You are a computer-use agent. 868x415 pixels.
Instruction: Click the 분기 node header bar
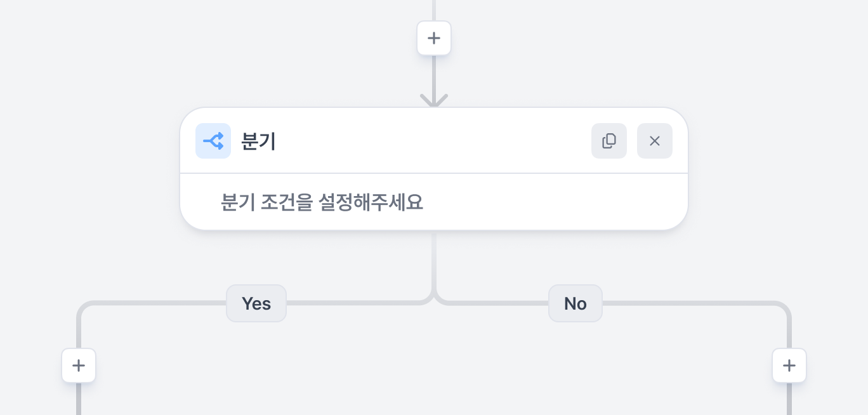click(434, 141)
